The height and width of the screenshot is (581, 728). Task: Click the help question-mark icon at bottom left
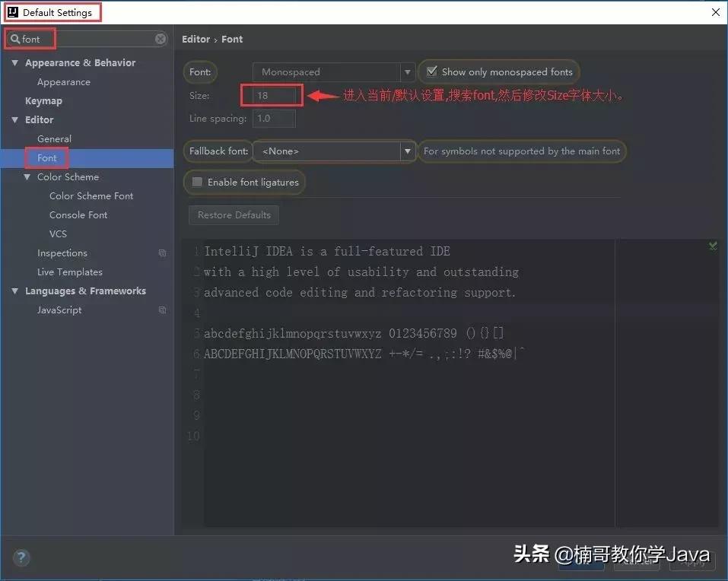point(21,557)
